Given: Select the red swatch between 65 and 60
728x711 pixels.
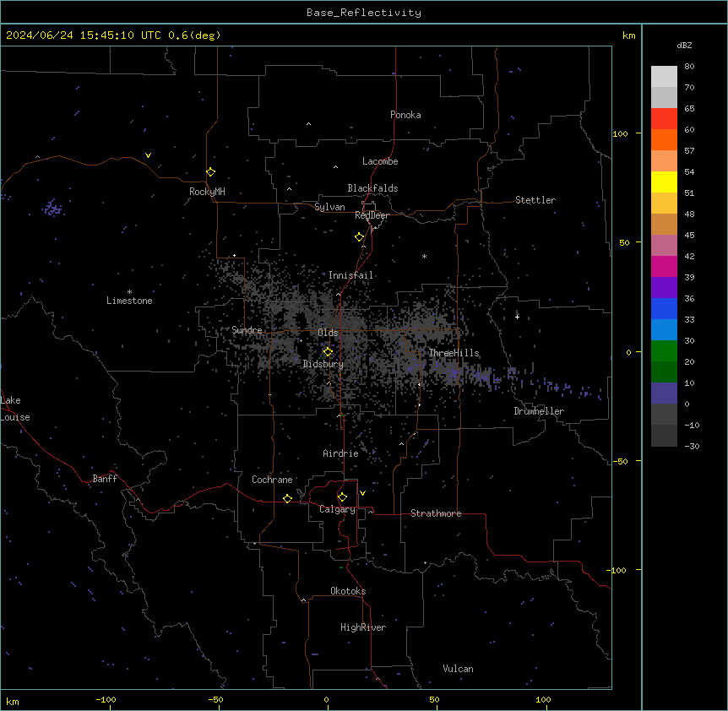Looking at the screenshot, I should pyautogui.click(x=664, y=119).
